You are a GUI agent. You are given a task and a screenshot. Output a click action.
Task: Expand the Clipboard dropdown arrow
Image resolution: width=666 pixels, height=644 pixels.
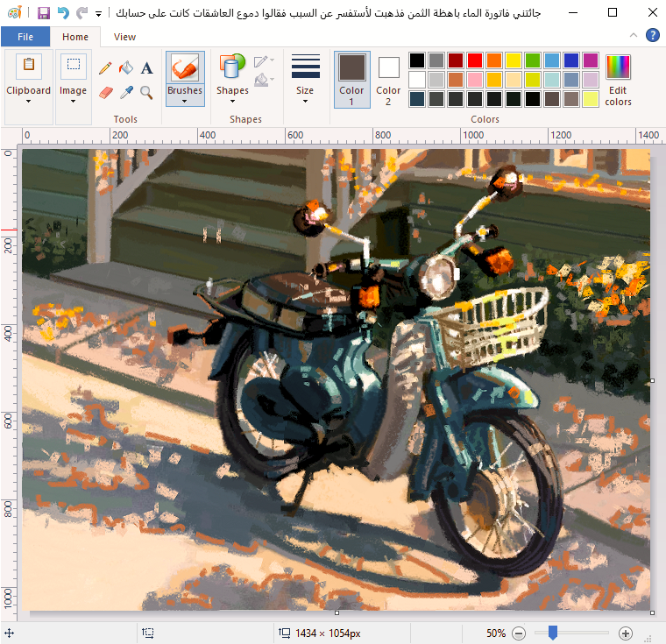coord(28,102)
